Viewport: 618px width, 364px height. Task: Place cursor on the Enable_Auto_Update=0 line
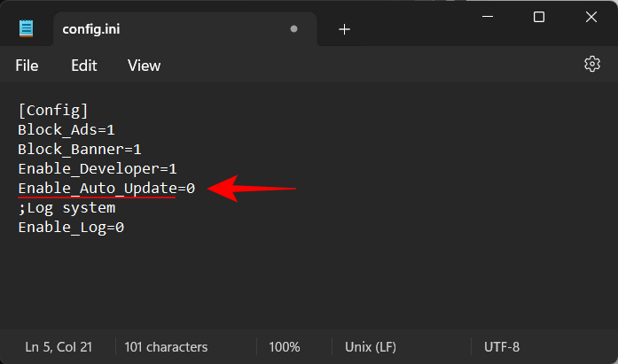click(x=106, y=189)
